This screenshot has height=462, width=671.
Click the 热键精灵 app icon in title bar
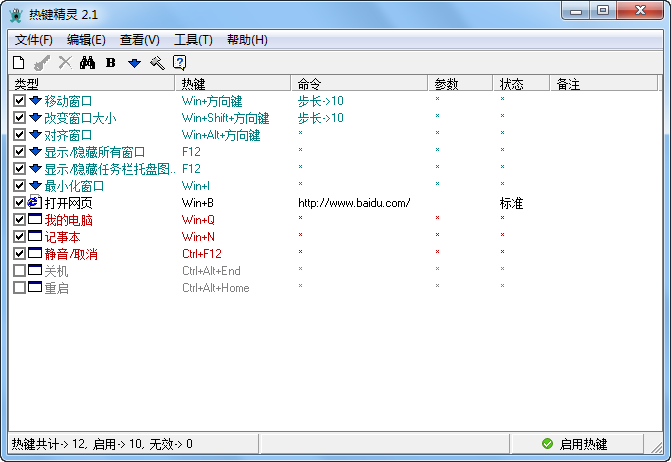16,15
